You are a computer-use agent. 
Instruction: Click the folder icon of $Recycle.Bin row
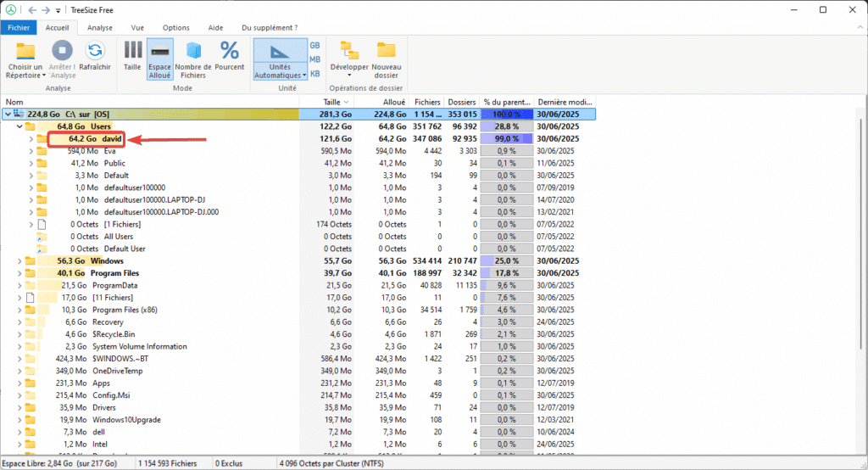[x=31, y=334]
